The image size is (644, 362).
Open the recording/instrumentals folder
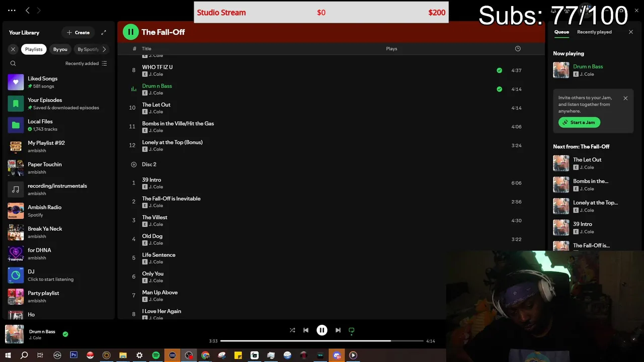pos(58,190)
